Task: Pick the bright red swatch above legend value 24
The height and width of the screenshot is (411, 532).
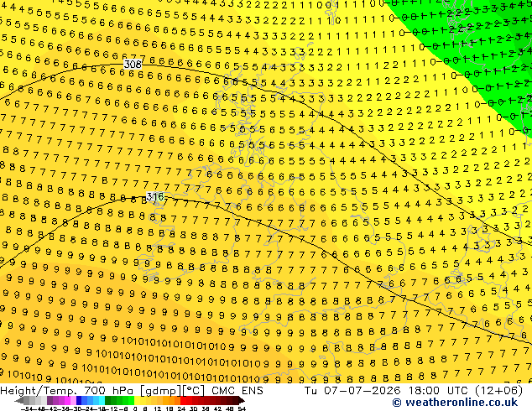Action: [x=183, y=401]
